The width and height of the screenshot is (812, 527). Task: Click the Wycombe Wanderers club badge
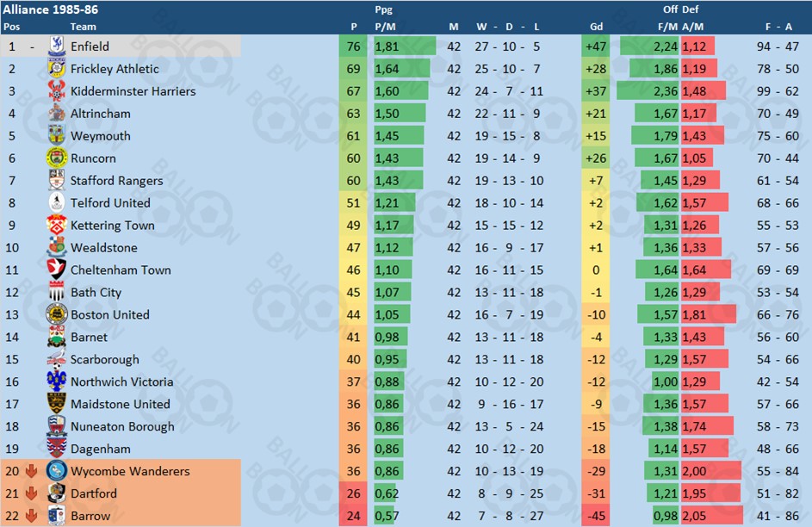click(57, 470)
